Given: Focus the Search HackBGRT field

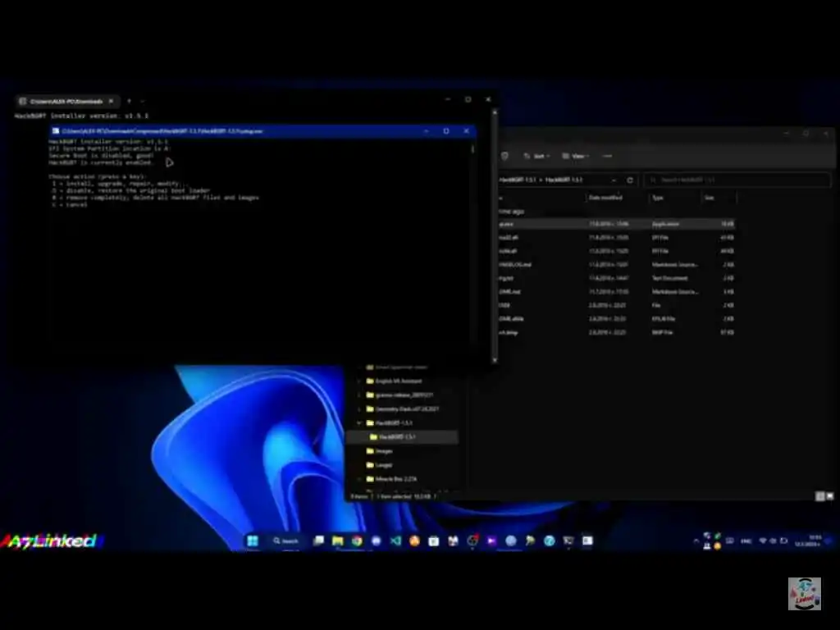Looking at the screenshot, I should click(x=737, y=180).
